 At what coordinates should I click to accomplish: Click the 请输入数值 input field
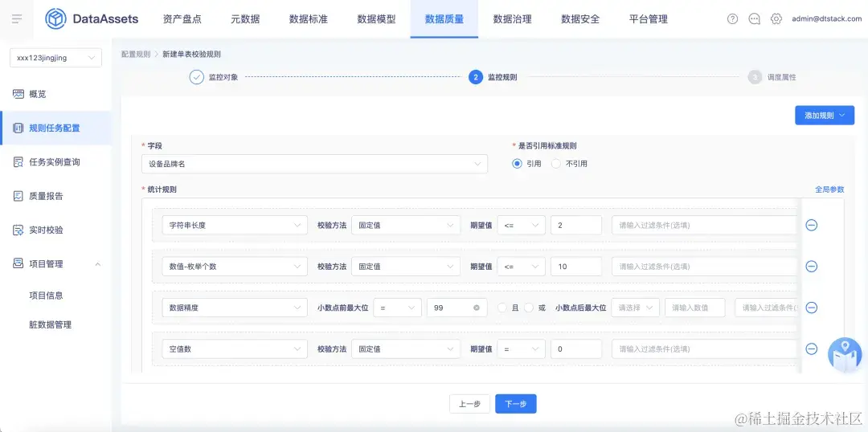pyautogui.click(x=695, y=308)
